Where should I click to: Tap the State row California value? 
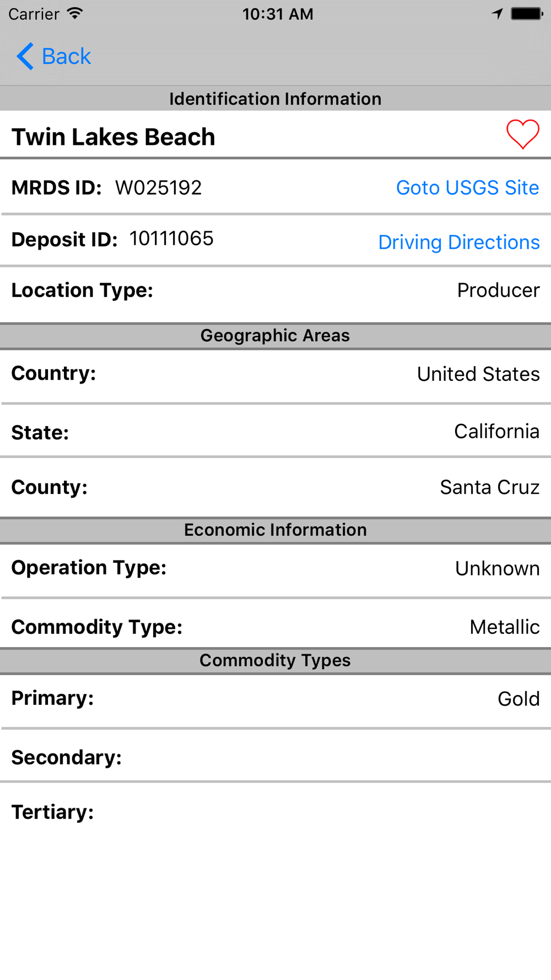click(x=496, y=432)
